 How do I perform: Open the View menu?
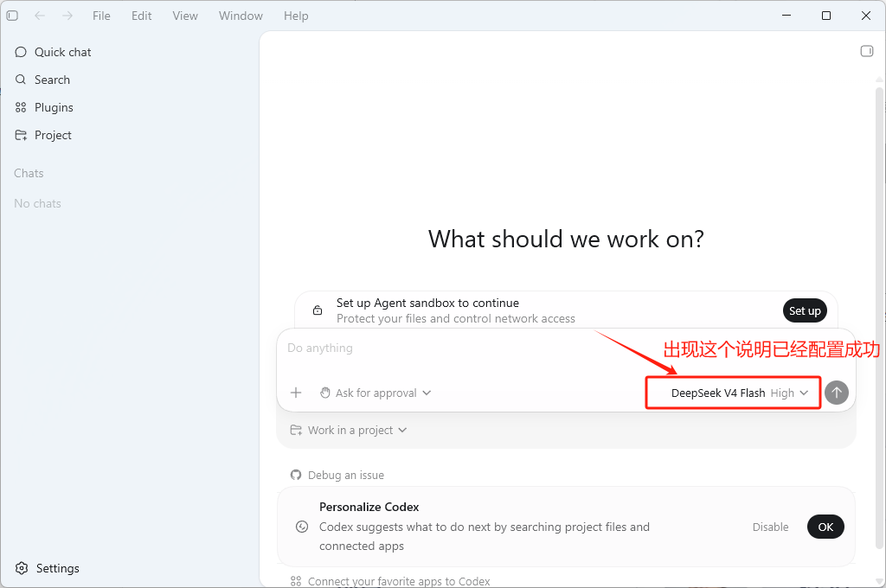(x=185, y=16)
